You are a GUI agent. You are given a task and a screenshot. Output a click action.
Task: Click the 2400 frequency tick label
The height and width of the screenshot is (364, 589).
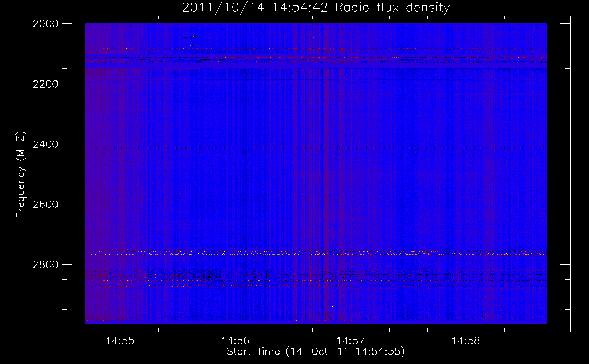[45, 144]
